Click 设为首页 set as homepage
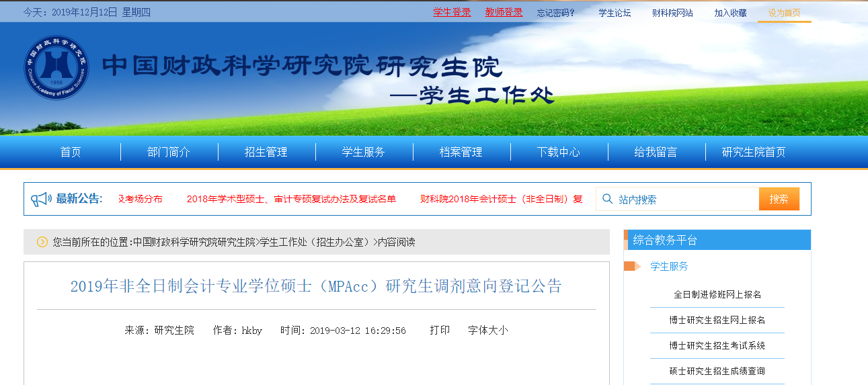The image size is (868, 385). click(x=784, y=13)
